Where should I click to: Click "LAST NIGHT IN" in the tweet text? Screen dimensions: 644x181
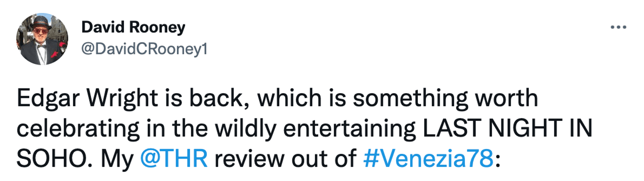507,128
